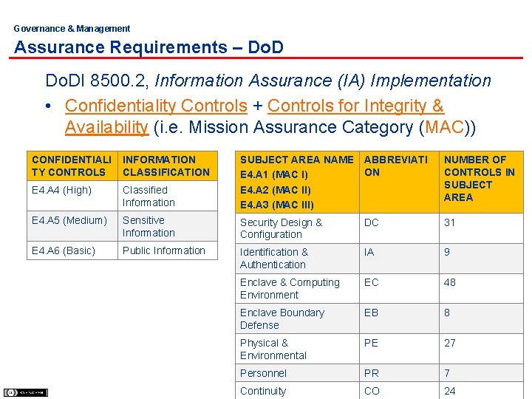This screenshot has height=399, width=532.
Task: Click the Confidentiality Controls column header
Action: (72, 166)
